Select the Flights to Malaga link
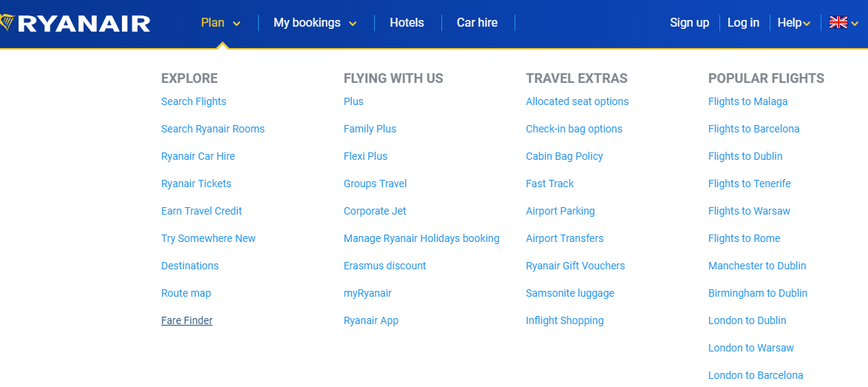 tap(747, 101)
